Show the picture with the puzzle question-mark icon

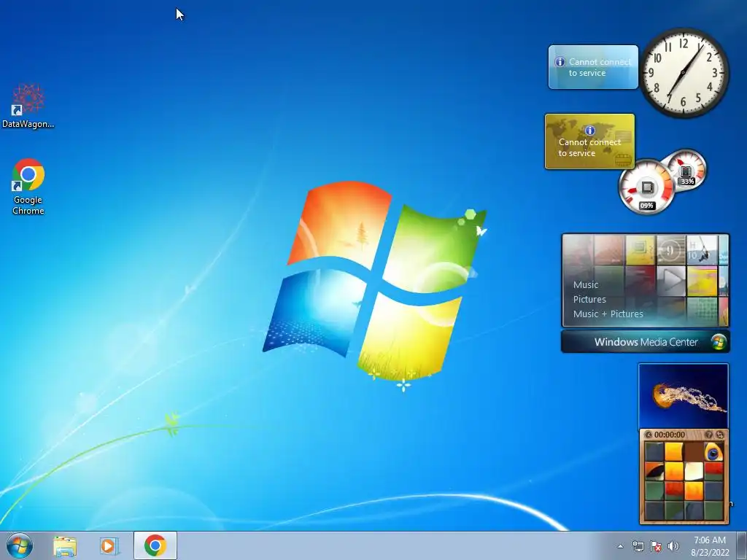[708, 435]
